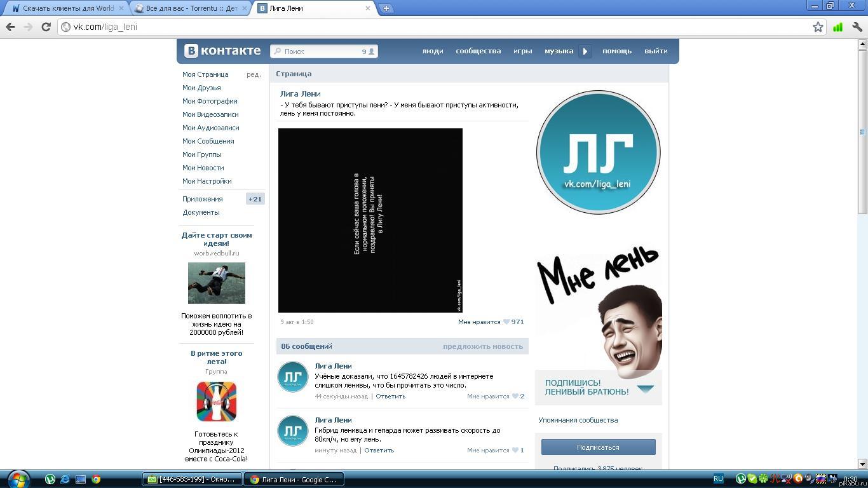Click the RU language switcher in taskbar
Image resolution: width=868 pixels, height=488 pixels.
tap(718, 479)
